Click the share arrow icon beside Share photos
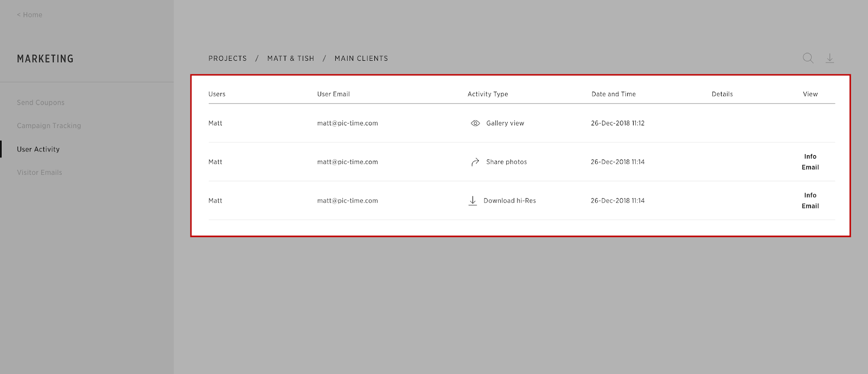The height and width of the screenshot is (374, 868). tap(475, 162)
